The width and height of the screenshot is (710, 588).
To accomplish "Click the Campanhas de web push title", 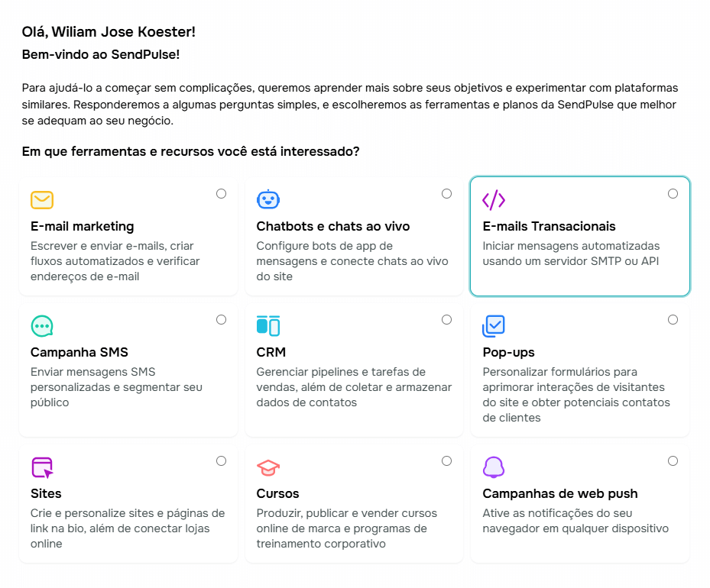I will pos(560,493).
